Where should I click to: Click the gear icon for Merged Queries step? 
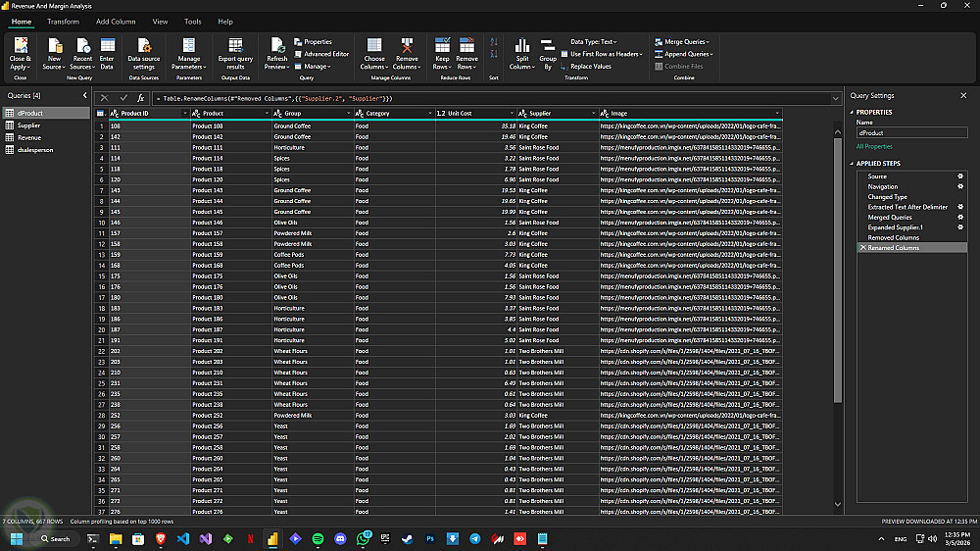[x=960, y=217]
